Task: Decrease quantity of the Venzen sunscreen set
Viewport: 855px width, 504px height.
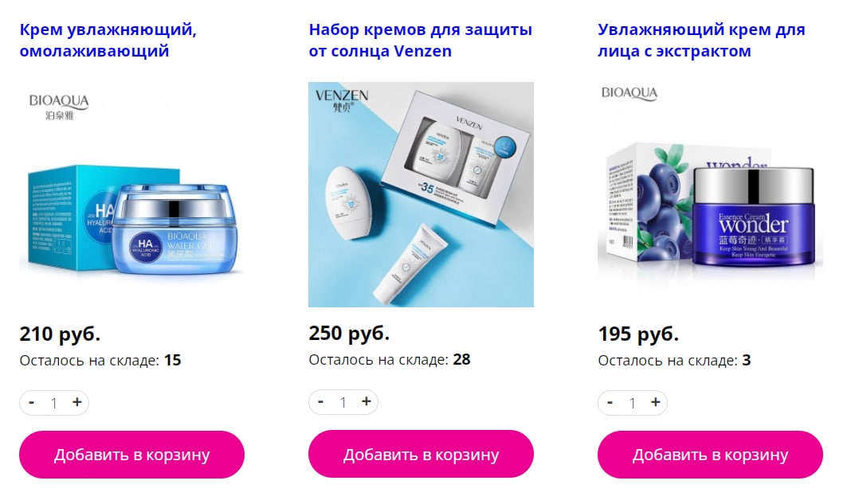Action: (x=320, y=402)
